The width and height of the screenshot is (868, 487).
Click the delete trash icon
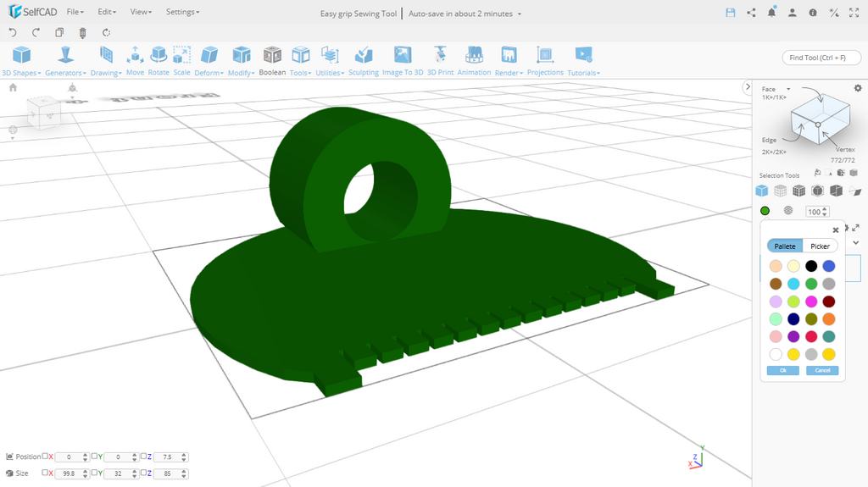82,33
